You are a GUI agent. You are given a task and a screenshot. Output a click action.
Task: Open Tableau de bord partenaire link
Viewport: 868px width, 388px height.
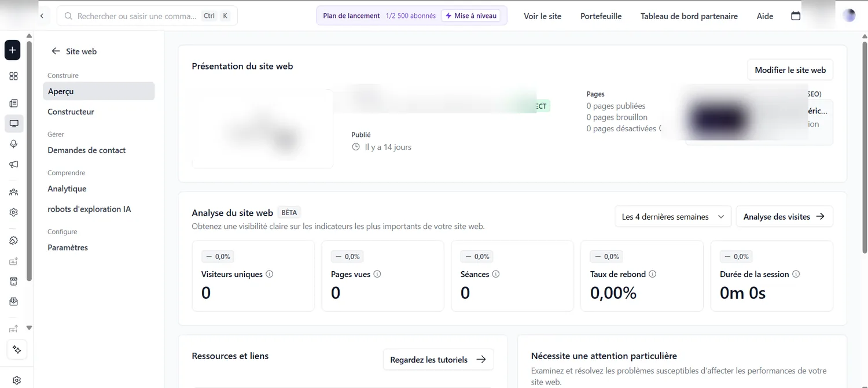689,16
